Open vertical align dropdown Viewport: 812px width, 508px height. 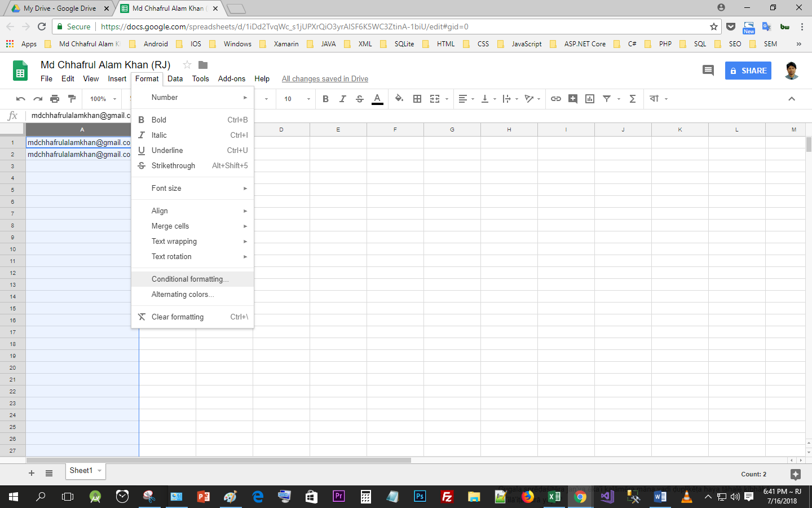(x=488, y=99)
